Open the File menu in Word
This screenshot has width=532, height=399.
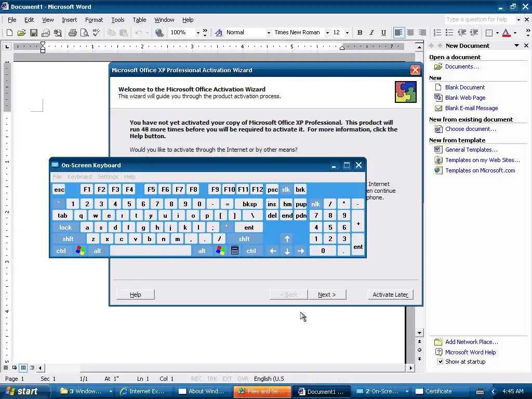click(x=12, y=20)
